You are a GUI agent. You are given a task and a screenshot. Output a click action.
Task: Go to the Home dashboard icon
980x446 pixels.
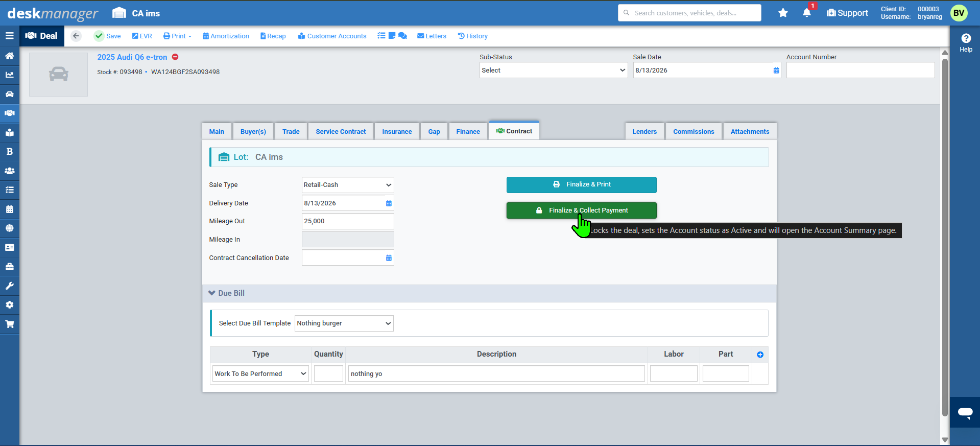[x=9, y=56]
